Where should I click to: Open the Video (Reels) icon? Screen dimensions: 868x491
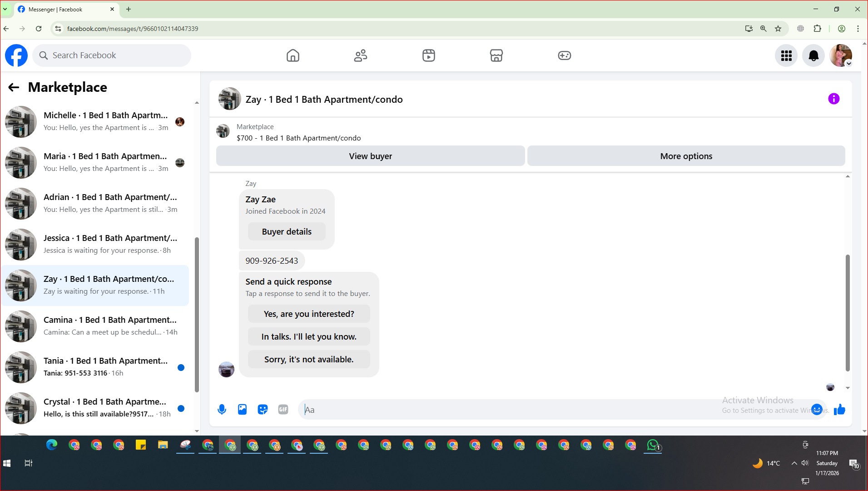pos(428,55)
